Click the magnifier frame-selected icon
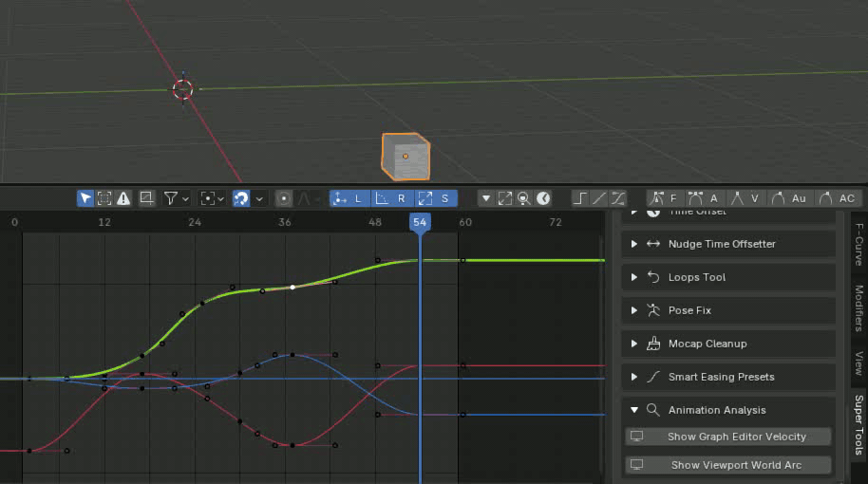The image size is (868, 484). click(x=523, y=198)
